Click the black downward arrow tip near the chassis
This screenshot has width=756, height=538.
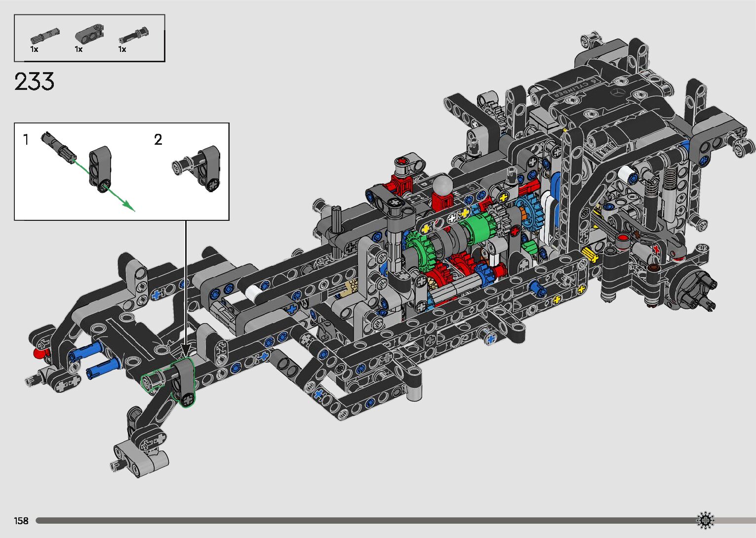(186, 351)
